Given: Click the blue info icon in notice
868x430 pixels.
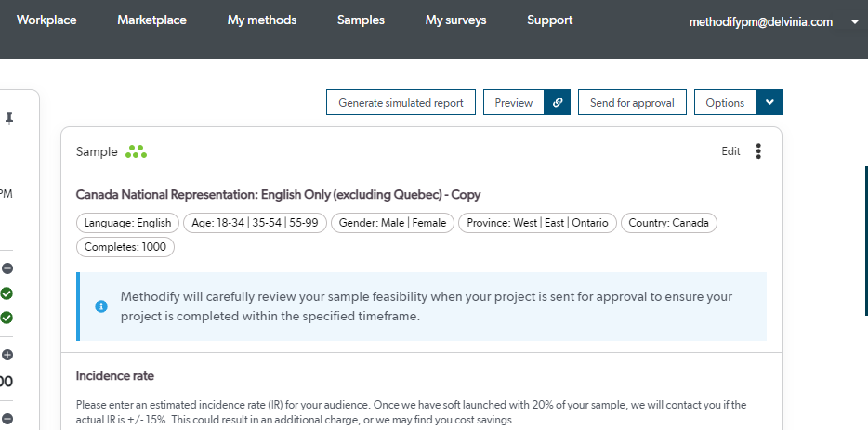Looking at the screenshot, I should coord(101,306).
